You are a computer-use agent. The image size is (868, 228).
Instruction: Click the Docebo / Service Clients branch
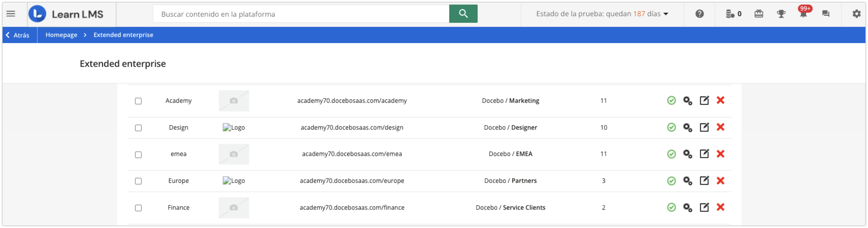pyautogui.click(x=510, y=207)
